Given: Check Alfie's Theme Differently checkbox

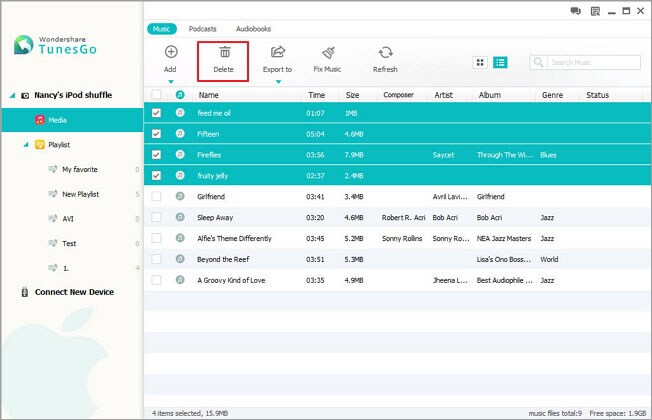Looking at the screenshot, I should 156,238.
